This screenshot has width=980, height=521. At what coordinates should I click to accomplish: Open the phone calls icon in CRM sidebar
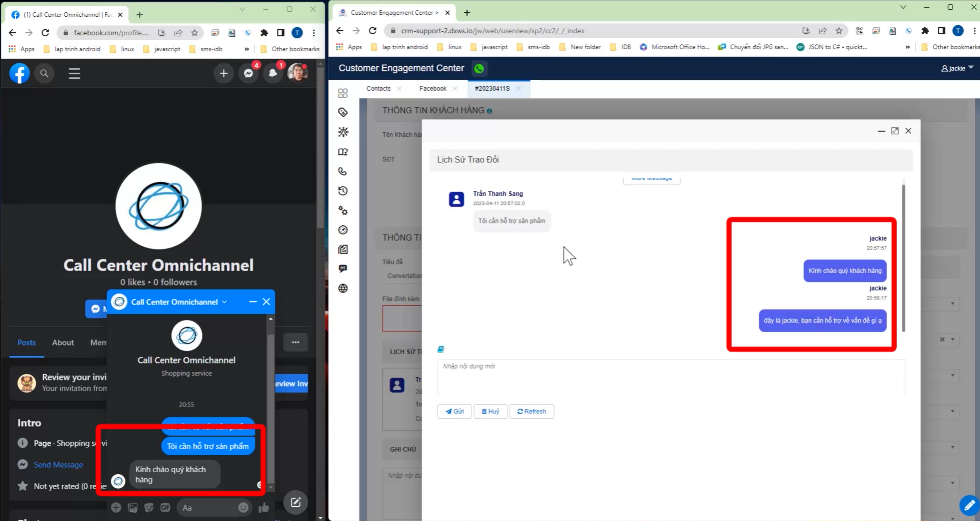[x=342, y=172]
